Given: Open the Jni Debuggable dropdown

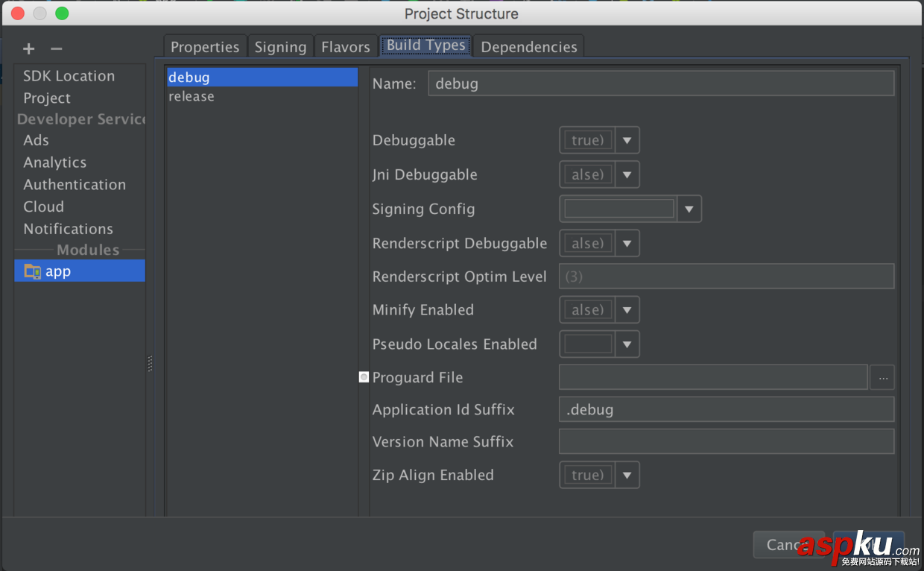Looking at the screenshot, I should click(627, 174).
